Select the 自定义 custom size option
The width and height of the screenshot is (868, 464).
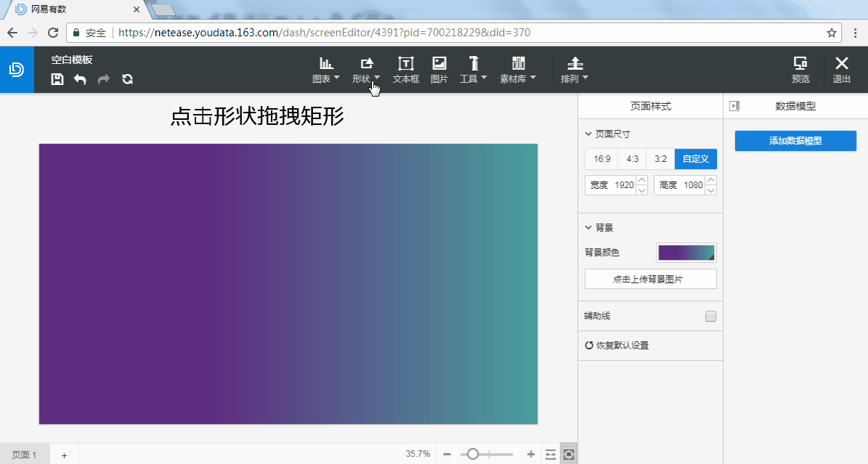(696, 159)
